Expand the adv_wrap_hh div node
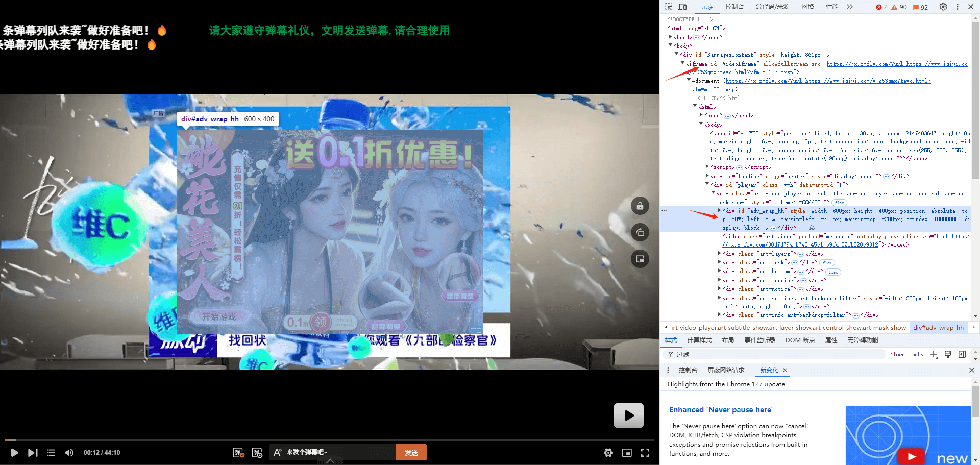 tap(720, 210)
